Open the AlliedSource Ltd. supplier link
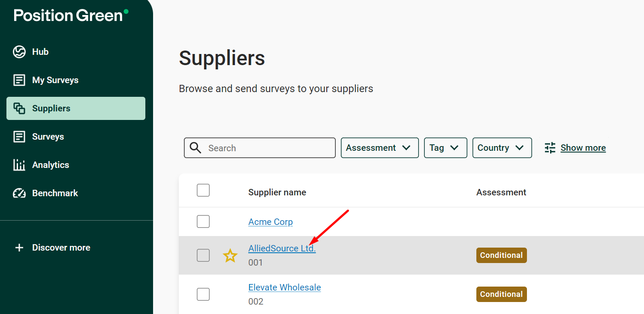Image resolution: width=644 pixels, height=314 pixels. coord(282,248)
